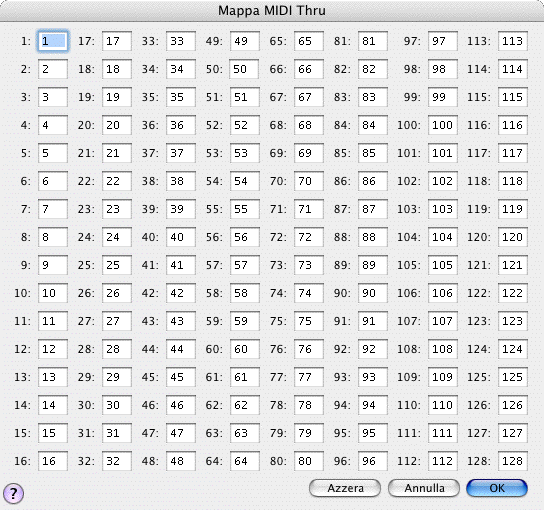Click the field for entry 50
This screenshot has width=544, height=510.
click(x=244, y=69)
